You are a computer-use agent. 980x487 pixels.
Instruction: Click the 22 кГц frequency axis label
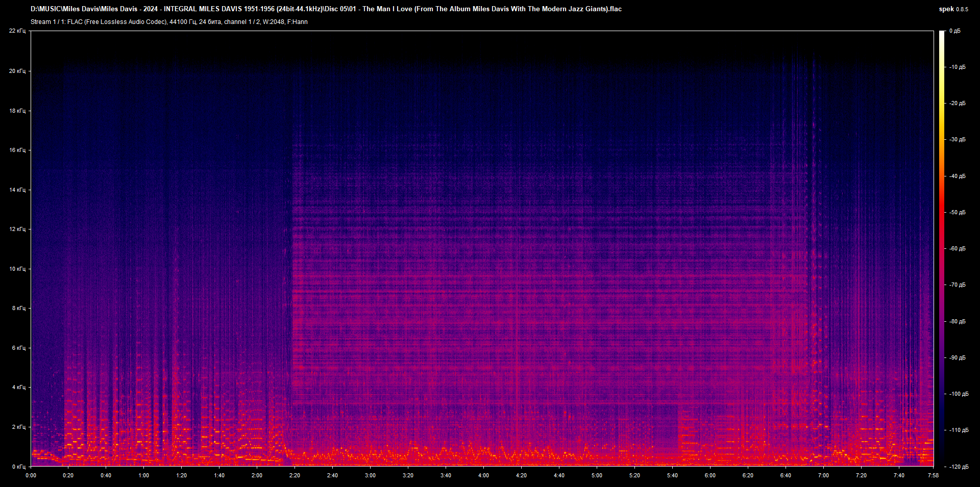pyautogui.click(x=17, y=31)
